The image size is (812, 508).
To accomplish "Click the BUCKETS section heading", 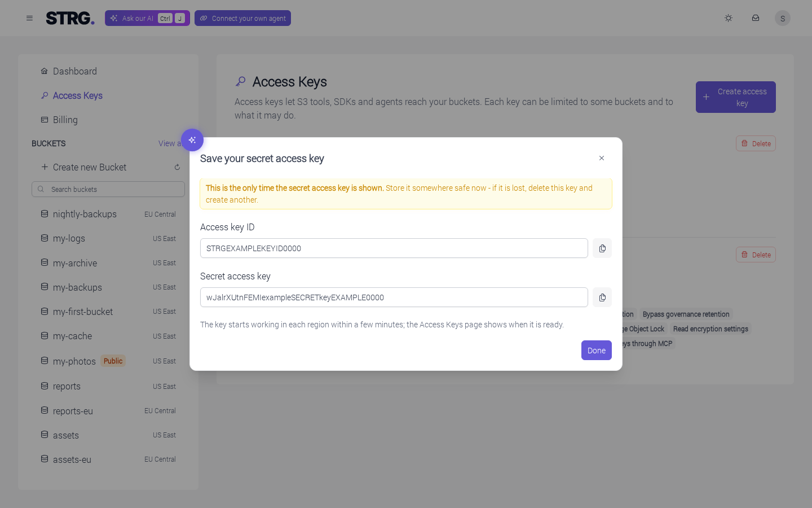I will click(x=48, y=143).
